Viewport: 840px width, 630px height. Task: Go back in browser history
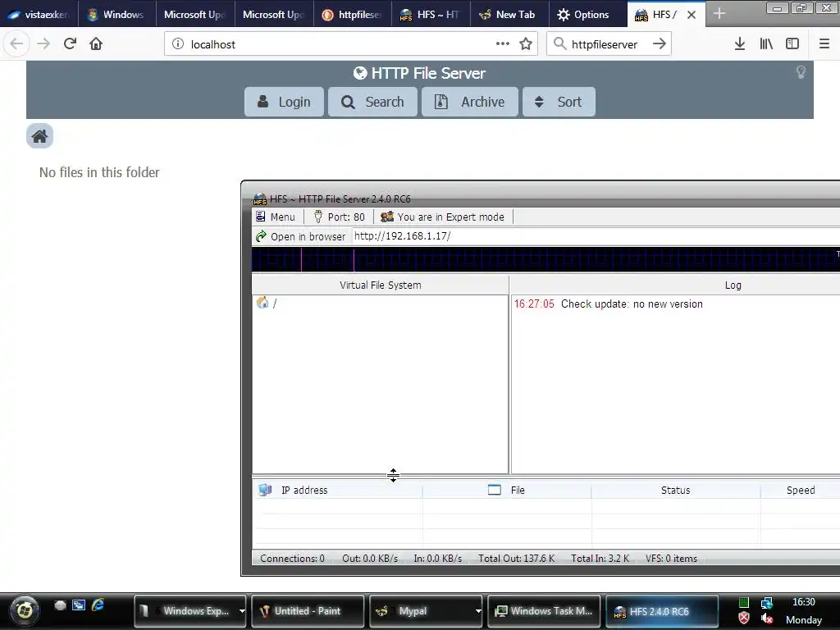16,44
